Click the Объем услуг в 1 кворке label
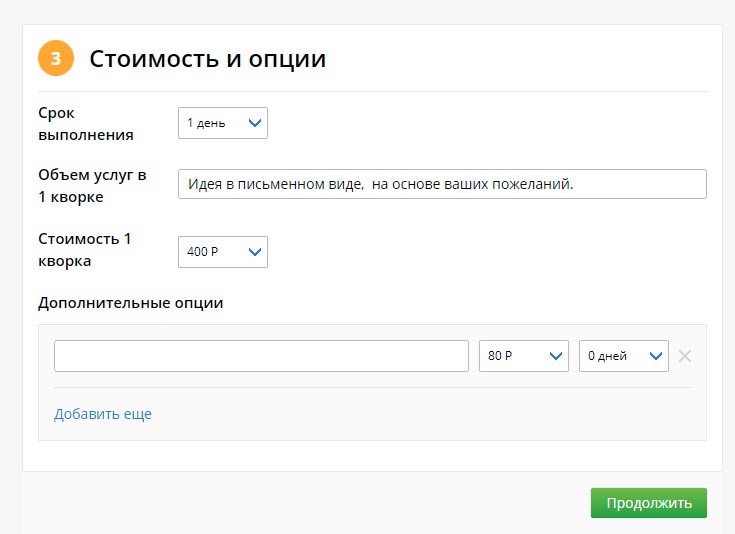Screen dimensions: 735x534 point(92,186)
